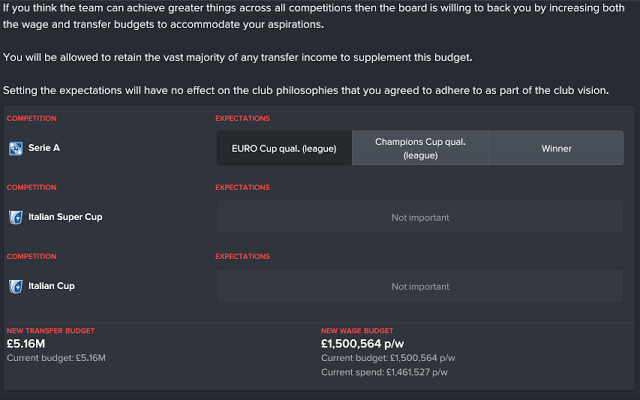Click the Italian Cup shield icon
Screen dimensions: 640x400
16,286
